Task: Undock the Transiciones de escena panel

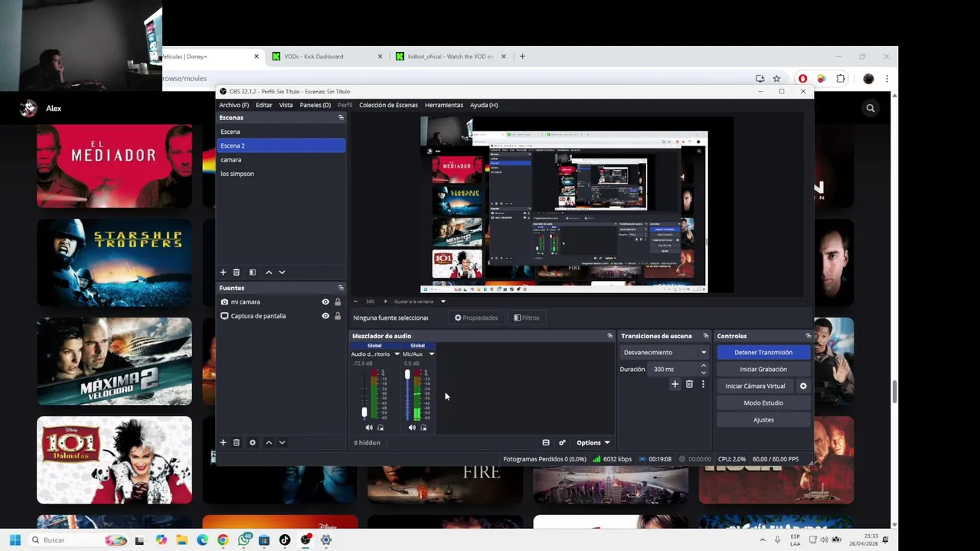Action: point(706,336)
